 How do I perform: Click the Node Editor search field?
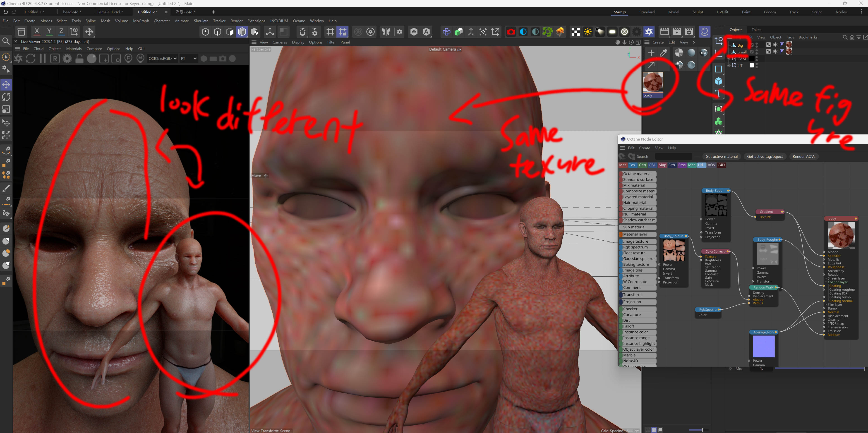pos(673,156)
